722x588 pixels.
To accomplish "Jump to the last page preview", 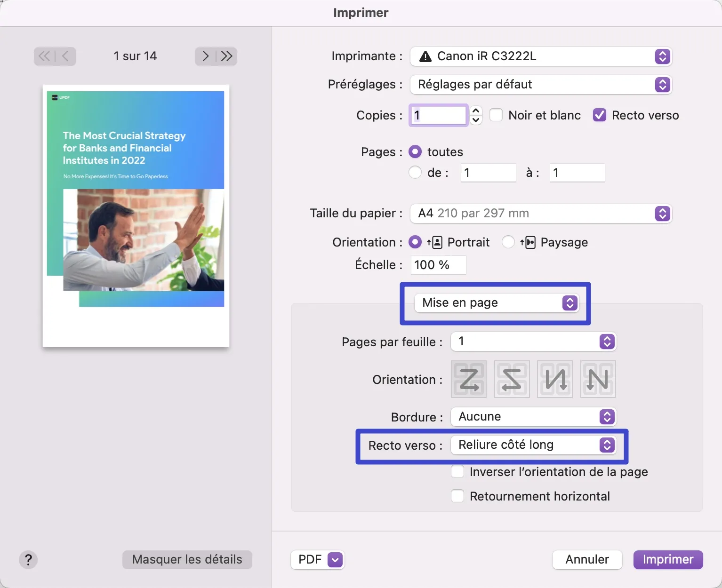I will click(x=227, y=56).
